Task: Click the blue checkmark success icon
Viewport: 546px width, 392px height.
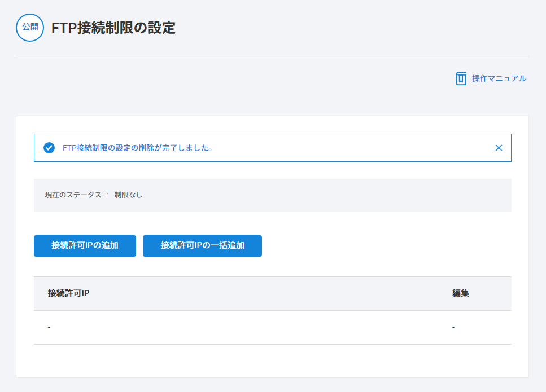Action: (49, 148)
